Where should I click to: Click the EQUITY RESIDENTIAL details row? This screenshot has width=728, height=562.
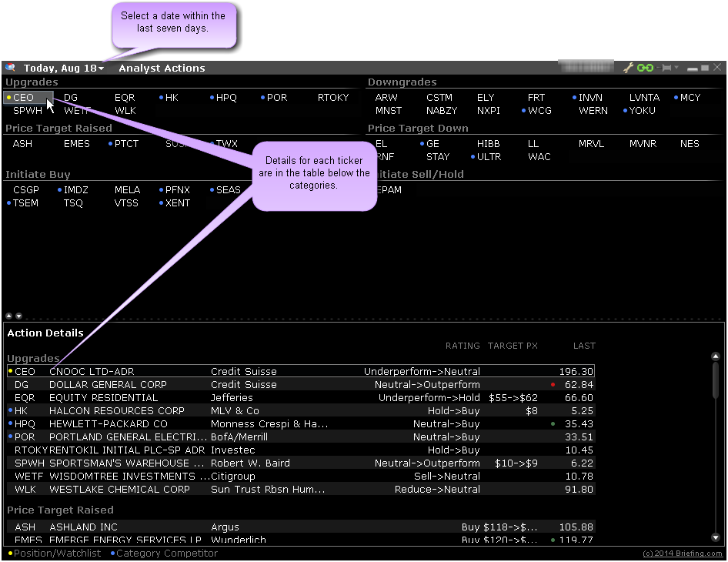301,397
